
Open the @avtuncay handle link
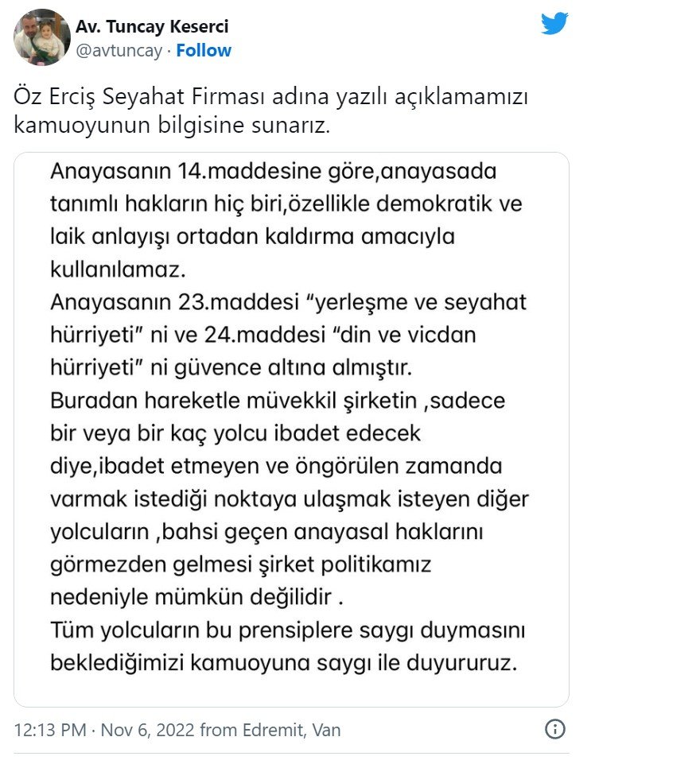tap(119, 50)
